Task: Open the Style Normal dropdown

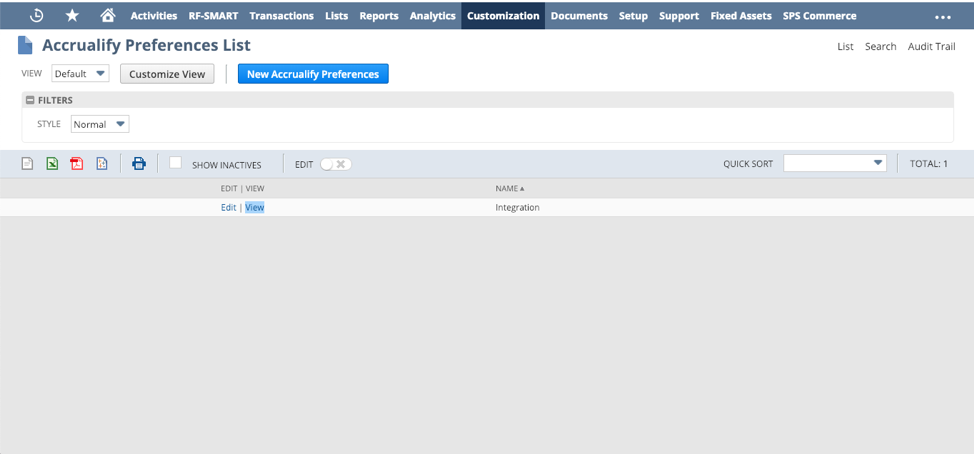Action: coord(100,124)
